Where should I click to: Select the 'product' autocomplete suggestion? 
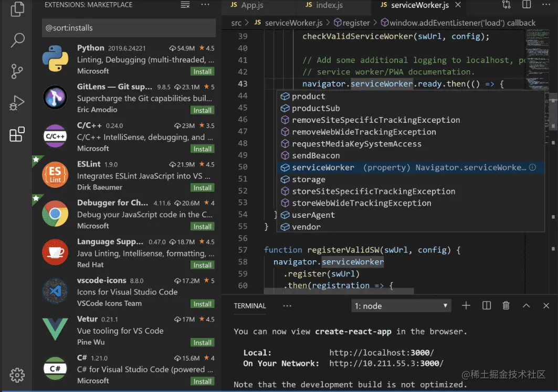pyautogui.click(x=410, y=97)
